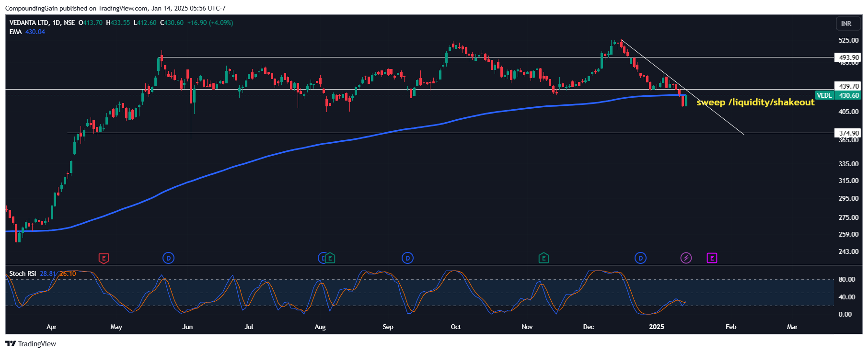Click the Nov label on time axis
Viewport: 868px width, 353px height.
527,327
